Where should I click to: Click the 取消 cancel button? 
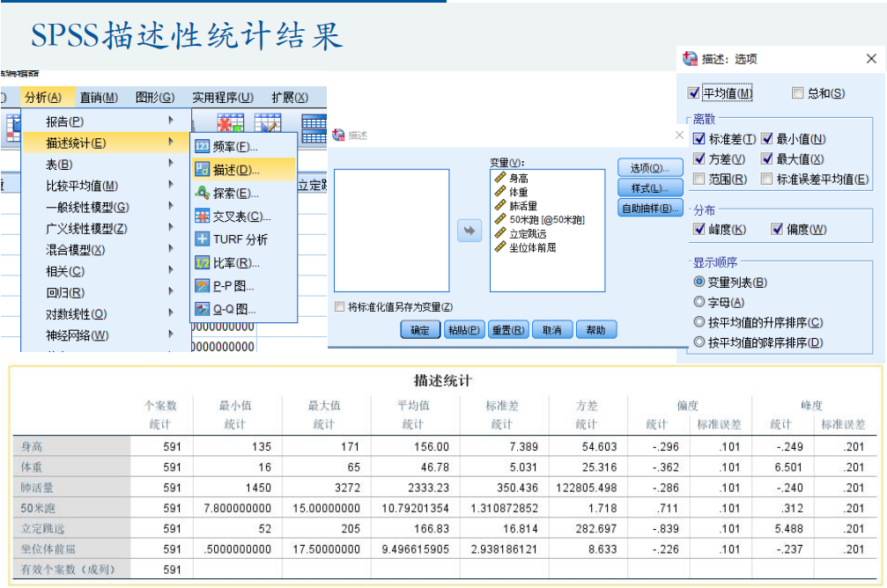pos(551,329)
